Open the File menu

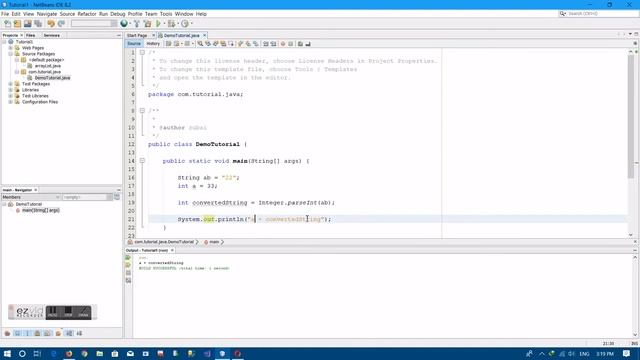5,14
